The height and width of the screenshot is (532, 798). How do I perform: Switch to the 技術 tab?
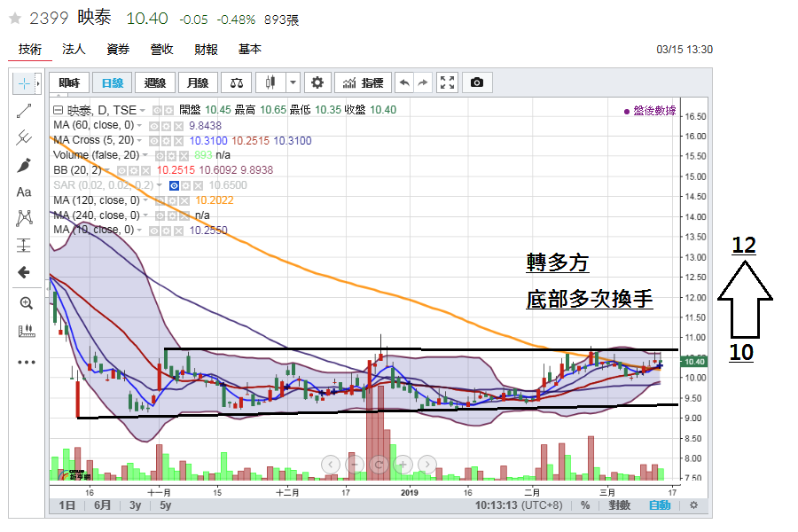[30, 50]
